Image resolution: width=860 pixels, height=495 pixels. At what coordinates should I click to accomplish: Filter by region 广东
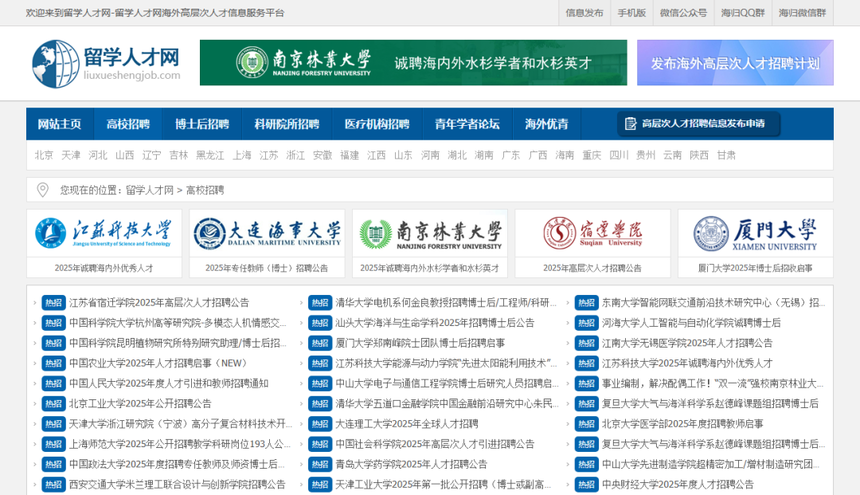click(x=511, y=155)
